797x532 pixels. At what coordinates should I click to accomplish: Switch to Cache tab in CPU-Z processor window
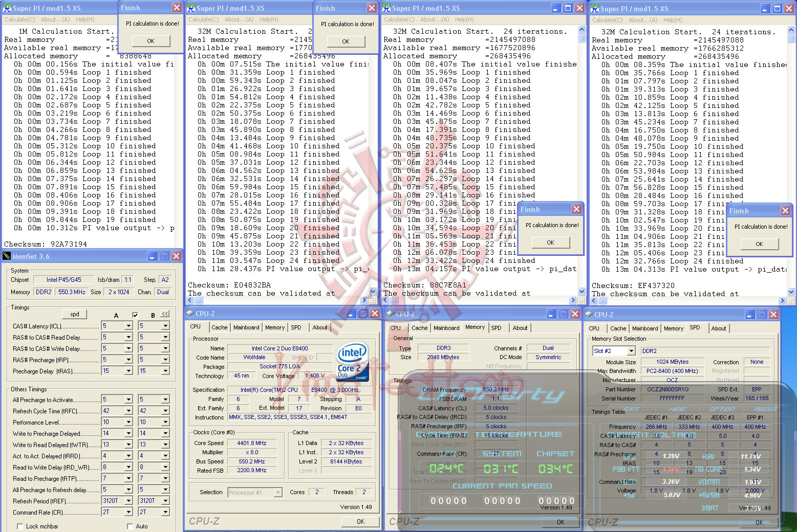(x=219, y=327)
